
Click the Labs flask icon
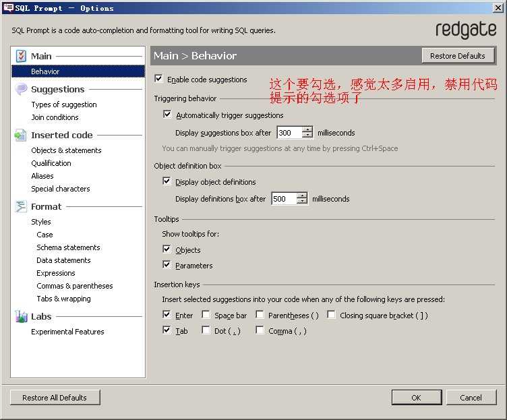pos(21,317)
